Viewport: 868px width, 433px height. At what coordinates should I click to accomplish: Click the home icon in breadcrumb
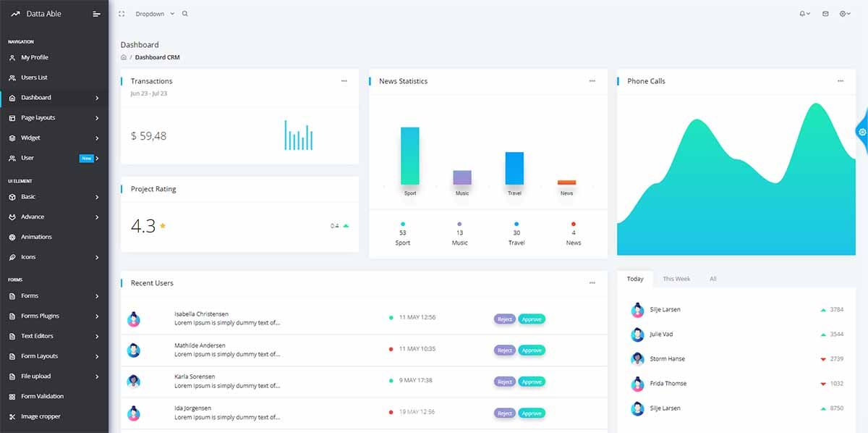point(124,57)
